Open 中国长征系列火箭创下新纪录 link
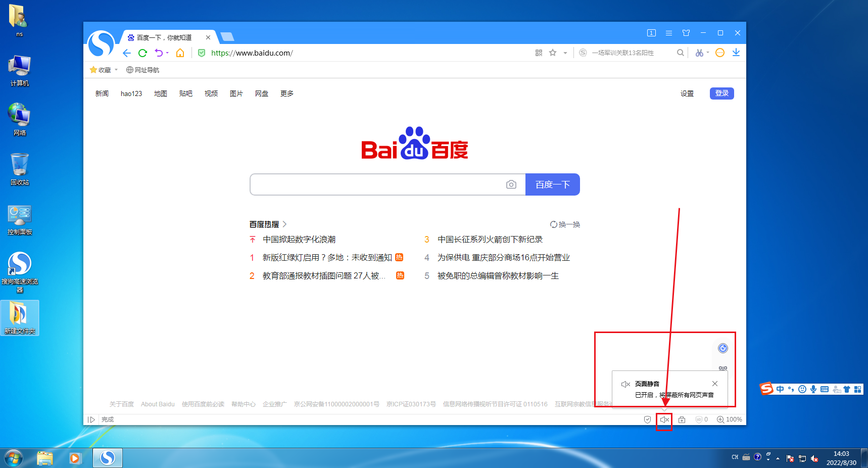868x468 pixels. coord(490,240)
